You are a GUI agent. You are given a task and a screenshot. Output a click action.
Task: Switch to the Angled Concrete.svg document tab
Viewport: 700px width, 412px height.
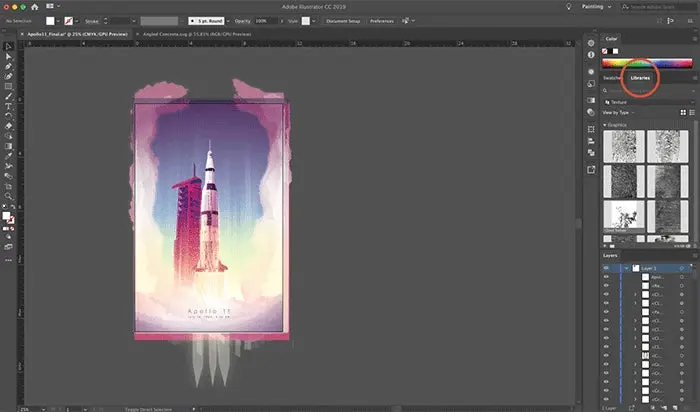tap(197, 34)
